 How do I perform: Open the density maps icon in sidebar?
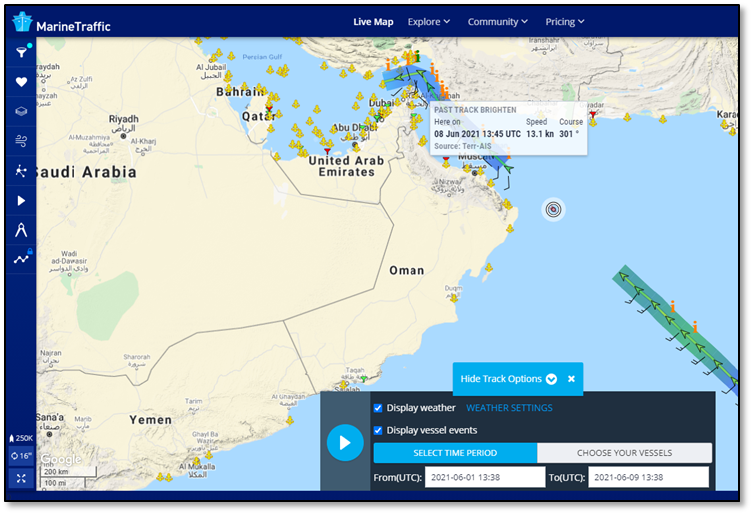pyautogui.click(x=21, y=171)
